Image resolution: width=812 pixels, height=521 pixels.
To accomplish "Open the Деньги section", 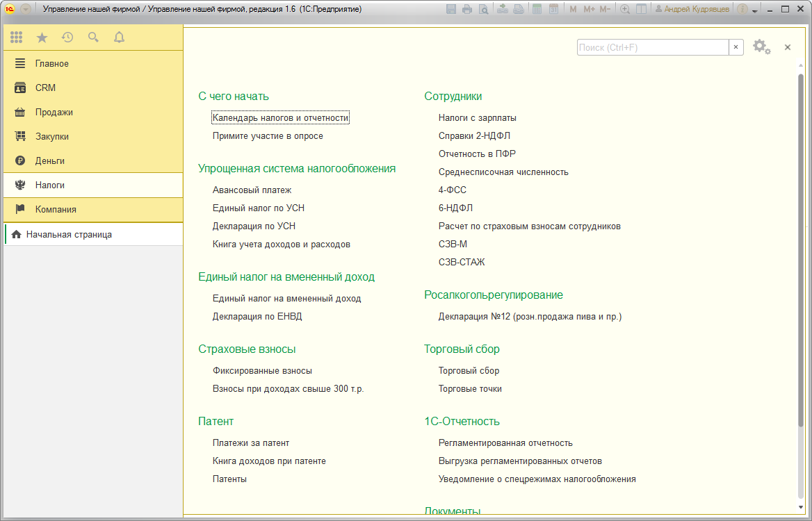I will (x=93, y=161).
